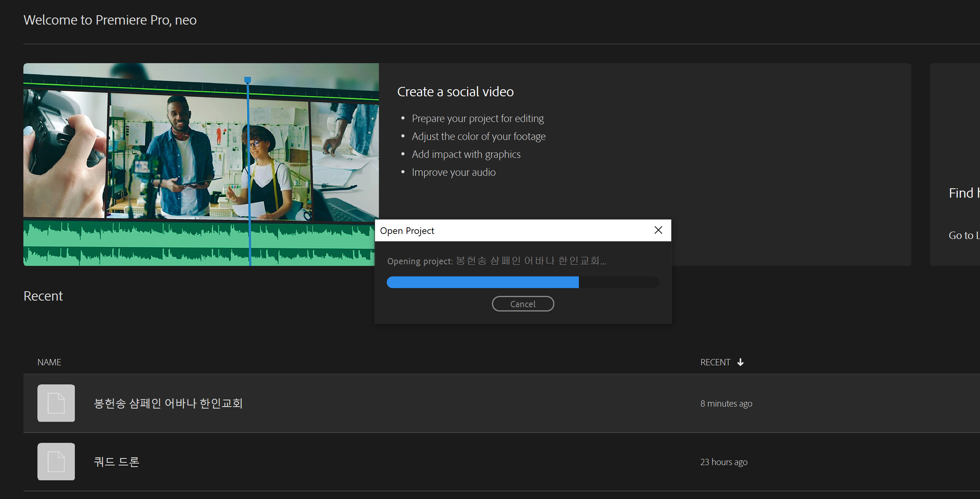Toggle sorting by the NAME column

click(50, 362)
